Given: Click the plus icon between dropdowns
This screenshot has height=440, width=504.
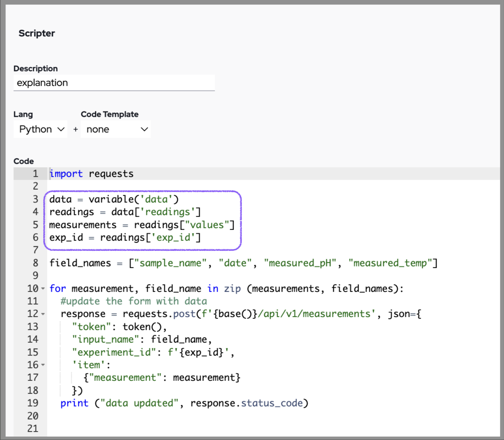Looking at the screenshot, I should coord(76,129).
